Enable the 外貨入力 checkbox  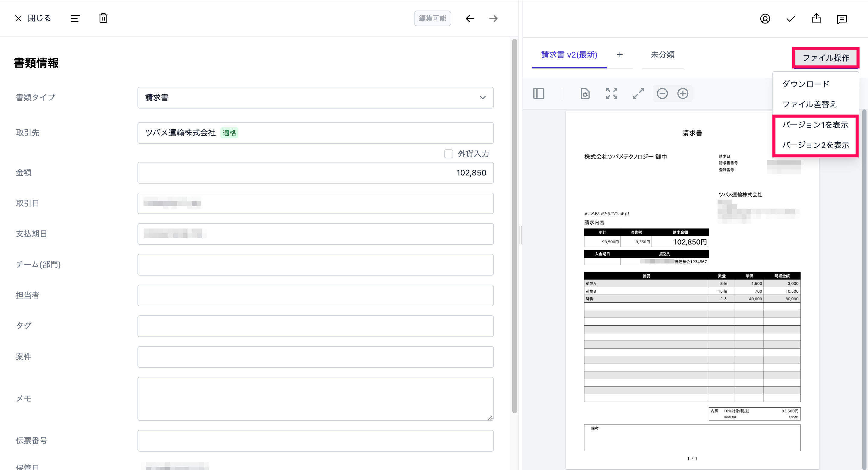(x=449, y=154)
